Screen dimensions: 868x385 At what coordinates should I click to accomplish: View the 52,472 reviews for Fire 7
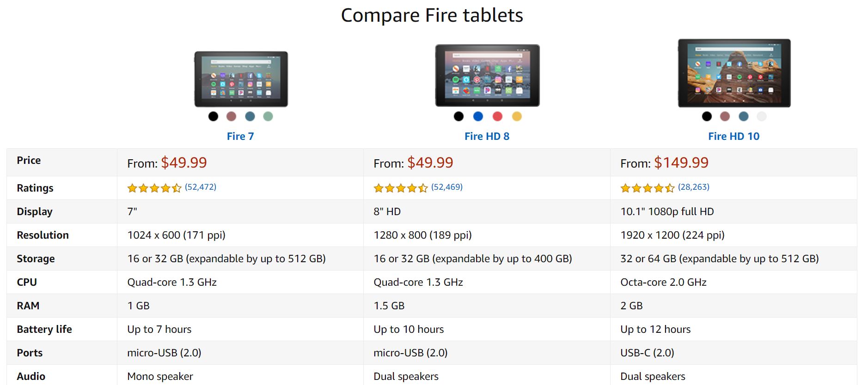pos(201,187)
